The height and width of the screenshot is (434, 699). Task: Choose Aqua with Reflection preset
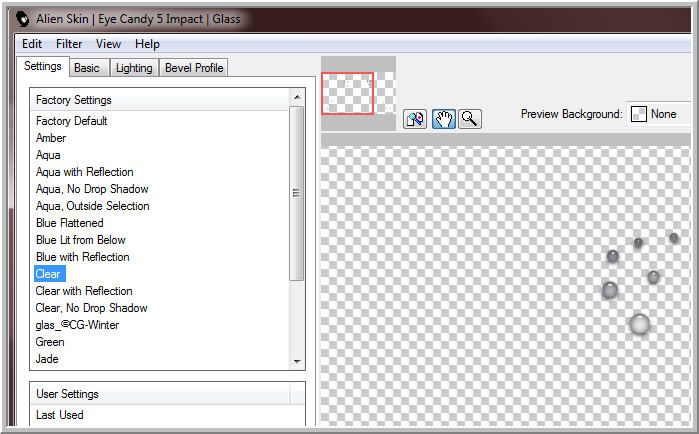click(x=85, y=172)
